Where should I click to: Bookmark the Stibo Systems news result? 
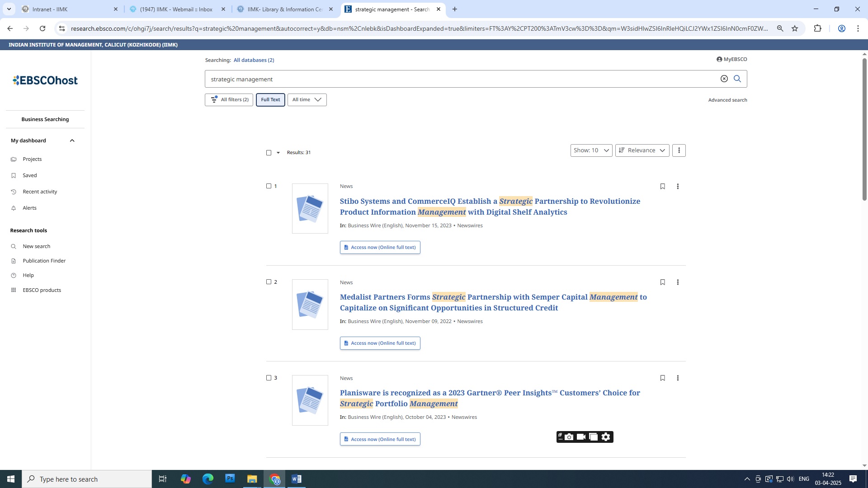tap(662, 186)
